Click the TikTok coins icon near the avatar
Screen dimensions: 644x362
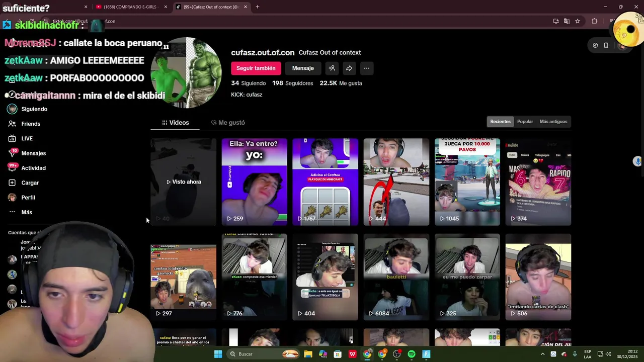tap(595, 45)
